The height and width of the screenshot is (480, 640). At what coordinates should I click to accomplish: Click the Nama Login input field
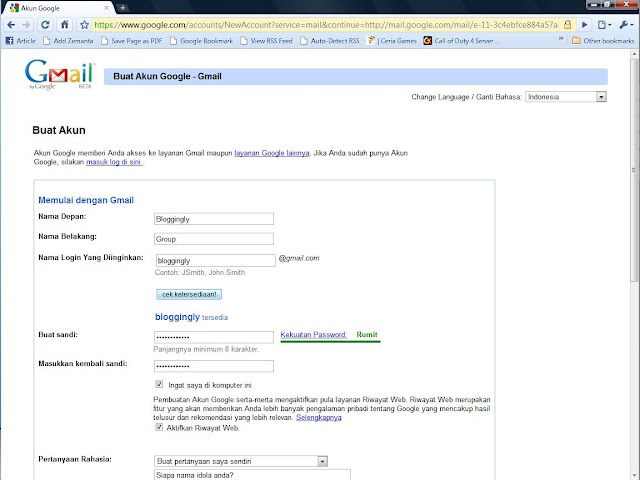pyautogui.click(x=216, y=260)
